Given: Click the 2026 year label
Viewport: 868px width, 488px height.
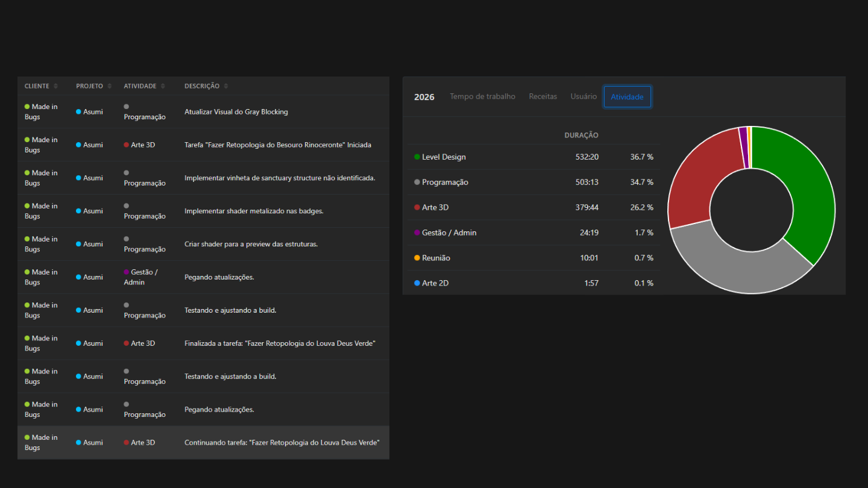Looking at the screenshot, I should tap(424, 97).
